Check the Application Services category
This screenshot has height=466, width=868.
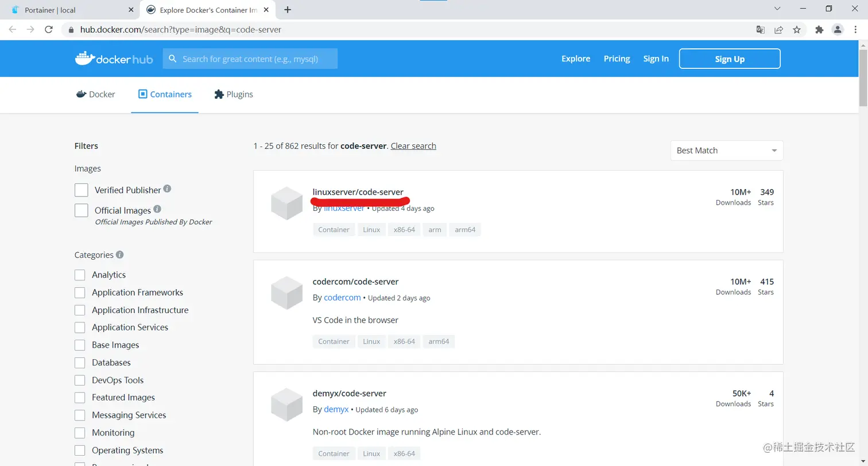coord(80,328)
